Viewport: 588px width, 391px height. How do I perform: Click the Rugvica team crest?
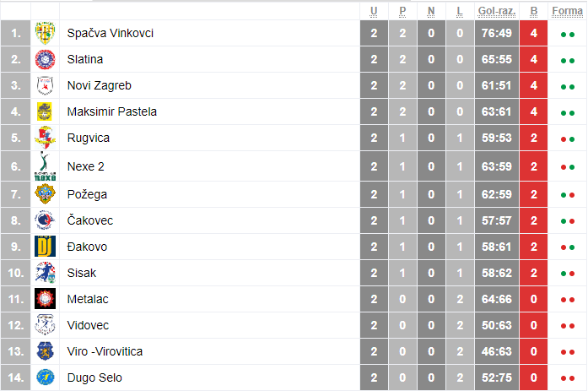[x=45, y=138]
